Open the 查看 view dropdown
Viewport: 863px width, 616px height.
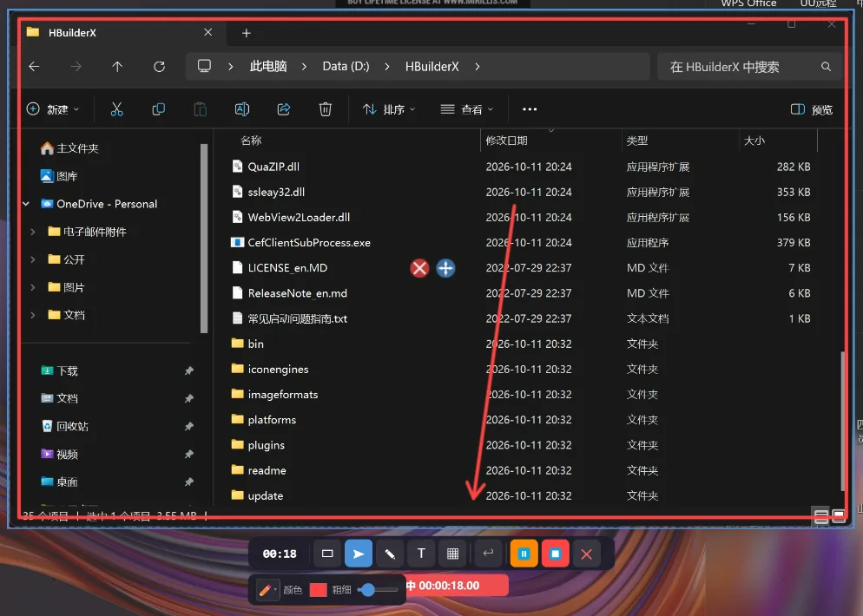tap(467, 109)
